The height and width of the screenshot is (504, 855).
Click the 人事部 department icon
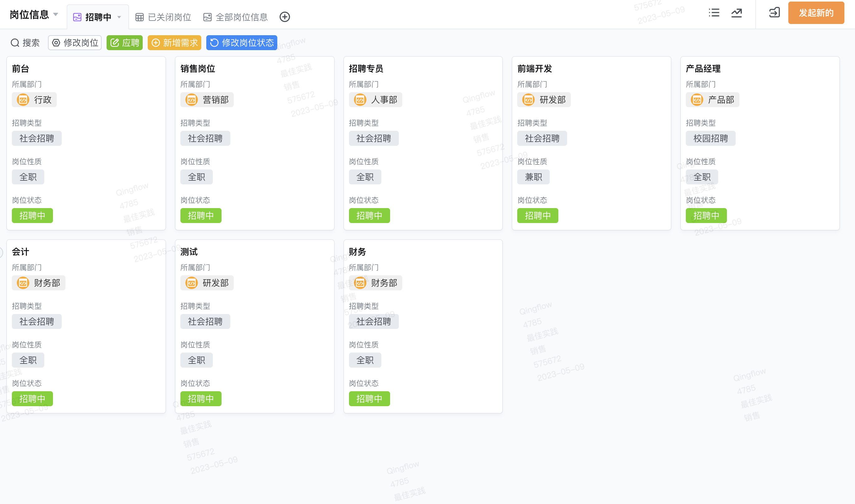(x=360, y=100)
